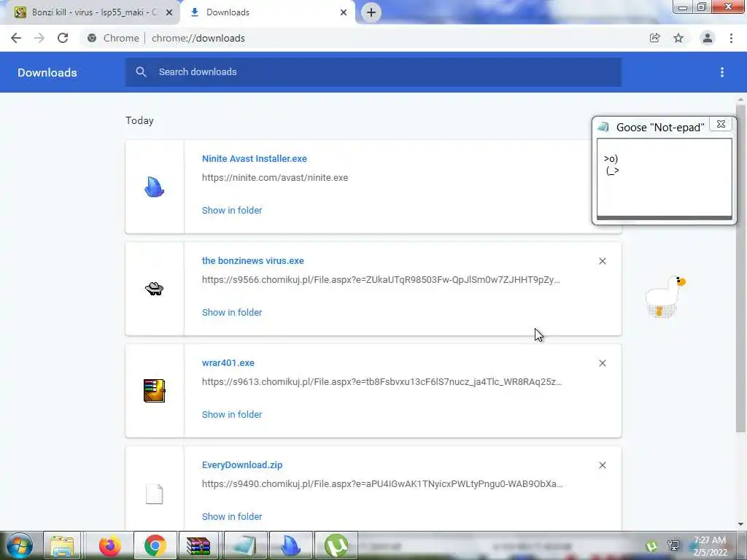Open uTorrent from the taskbar
Viewport: 747px width, 560px height.
[x=336, y=545]
